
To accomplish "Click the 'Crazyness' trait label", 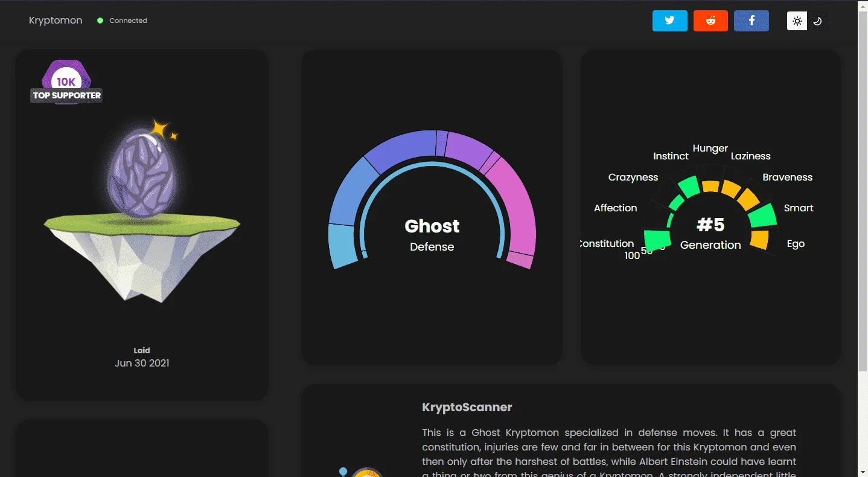I will (x=633, y=177).
